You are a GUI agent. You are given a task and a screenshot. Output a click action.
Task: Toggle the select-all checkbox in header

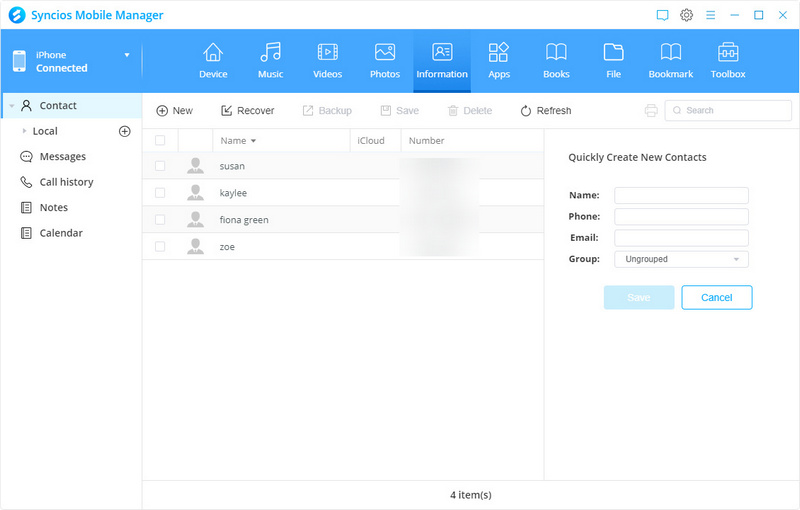click(160, 140)
